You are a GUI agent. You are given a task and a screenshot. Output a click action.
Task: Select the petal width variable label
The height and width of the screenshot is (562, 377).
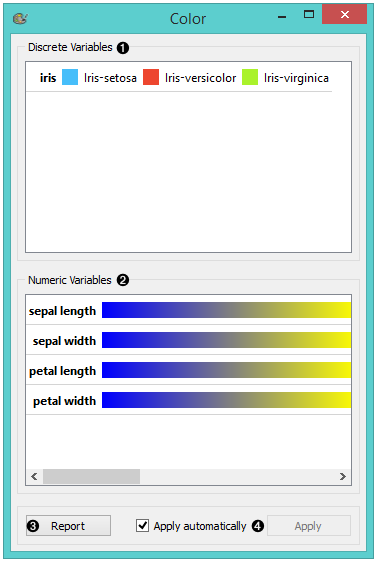(x=65, y=401)
